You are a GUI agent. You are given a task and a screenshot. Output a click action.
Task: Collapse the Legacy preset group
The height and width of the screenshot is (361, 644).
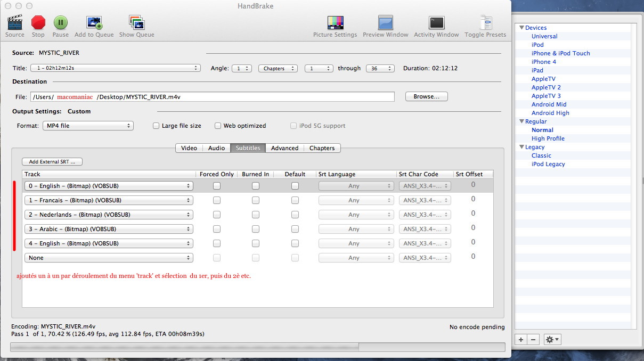521,147
